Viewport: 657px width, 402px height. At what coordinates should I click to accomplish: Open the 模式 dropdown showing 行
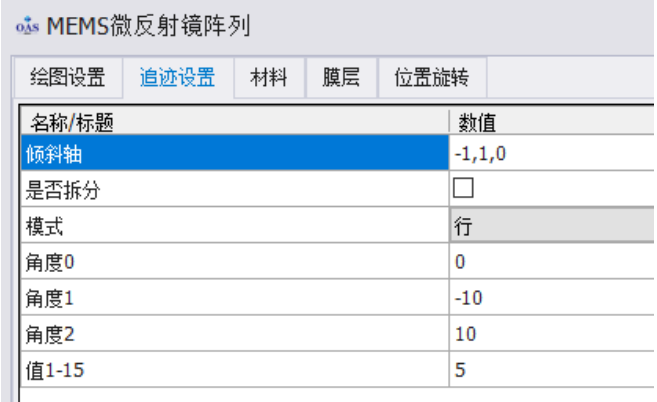(552, 225)
